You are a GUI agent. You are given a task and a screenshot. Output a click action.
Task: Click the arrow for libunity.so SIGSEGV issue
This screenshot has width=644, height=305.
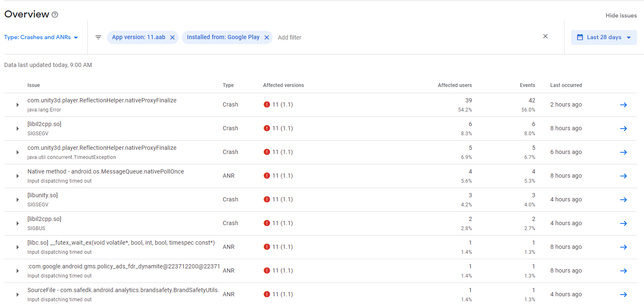coord(623,200)
